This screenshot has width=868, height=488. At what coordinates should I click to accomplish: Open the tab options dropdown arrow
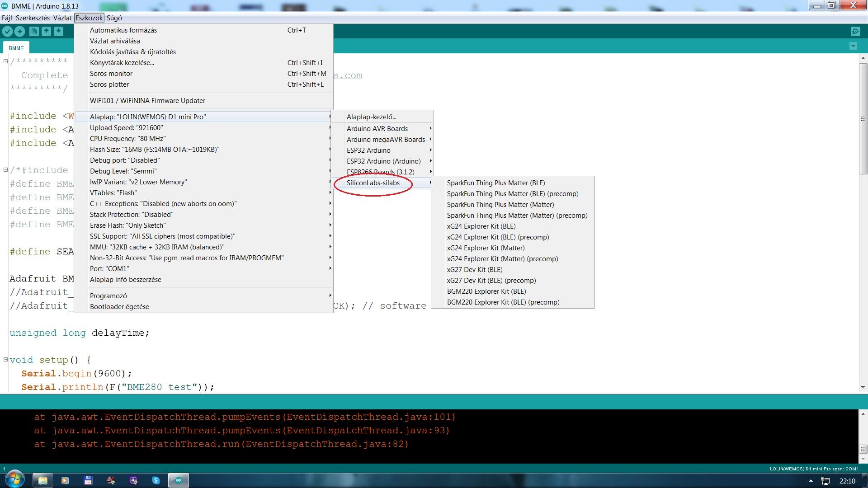(853, 46)
